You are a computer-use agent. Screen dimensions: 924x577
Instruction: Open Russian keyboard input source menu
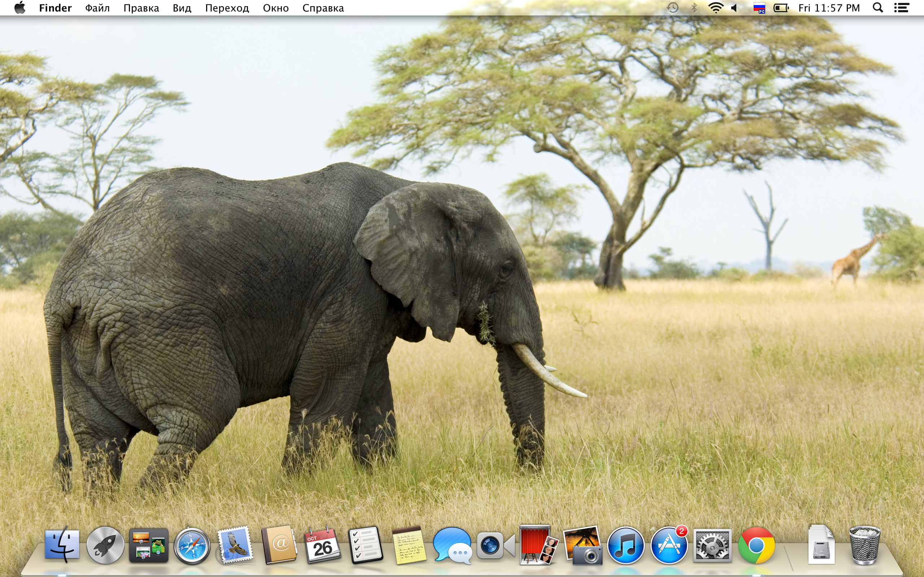pyautogui.click(x=759, y=8)
